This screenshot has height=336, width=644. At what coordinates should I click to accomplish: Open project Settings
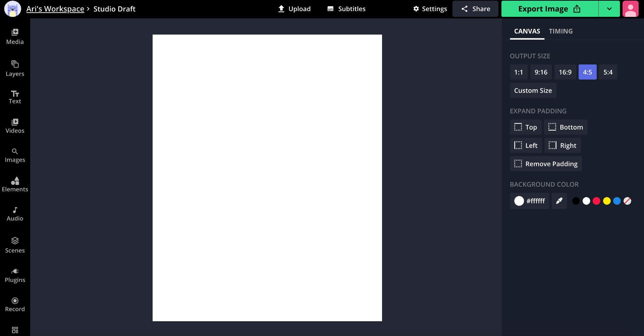(x=430, y=9)
